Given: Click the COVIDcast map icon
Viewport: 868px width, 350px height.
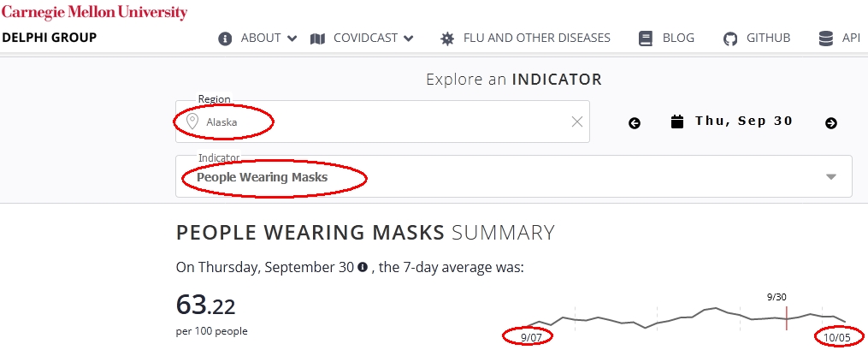Looking at the screenshot, I should [x=318, y=39].
